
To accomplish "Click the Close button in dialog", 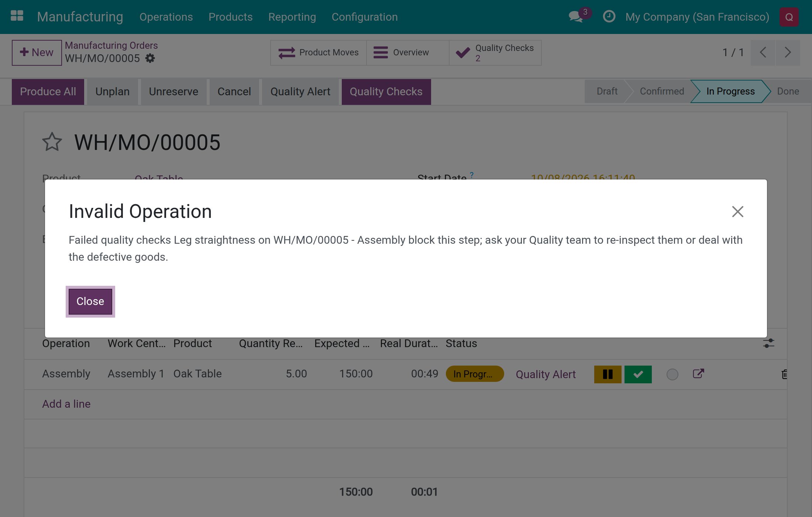I will coord(90,301).
